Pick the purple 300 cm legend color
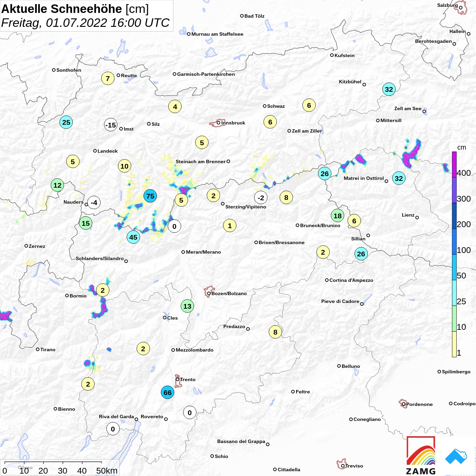This screenshot has height=476, width=476. click(x=454, y=190)
